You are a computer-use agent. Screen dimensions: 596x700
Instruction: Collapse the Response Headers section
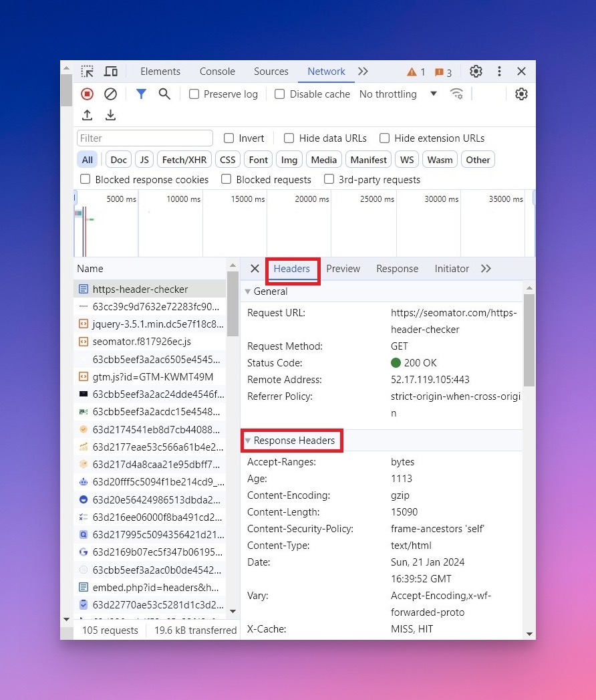point(248,440)
